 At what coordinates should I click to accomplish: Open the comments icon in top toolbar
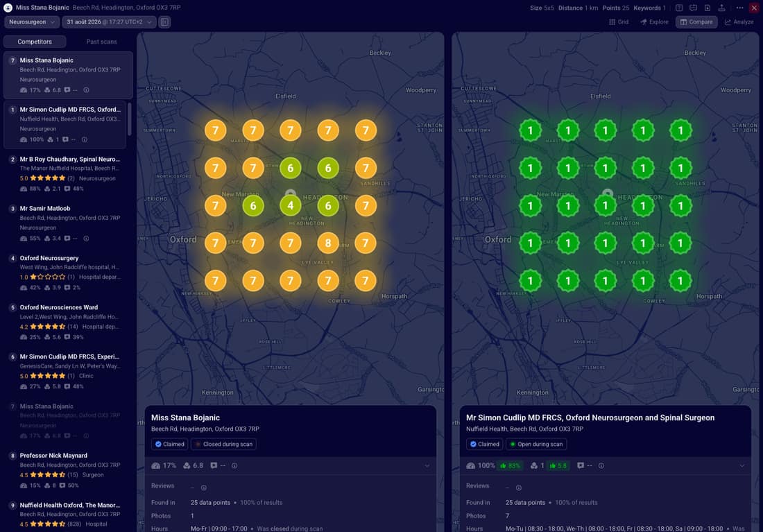(x=694, y=8)
